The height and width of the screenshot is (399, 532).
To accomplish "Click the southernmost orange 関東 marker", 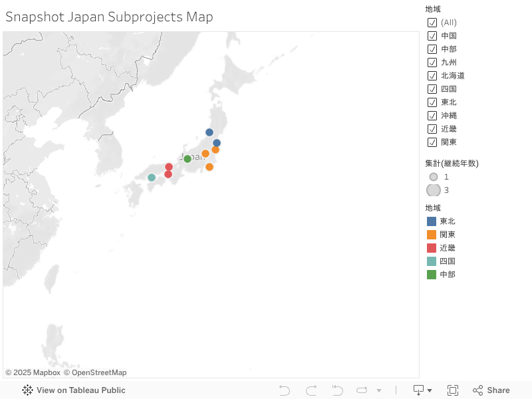I will (209, 167).
